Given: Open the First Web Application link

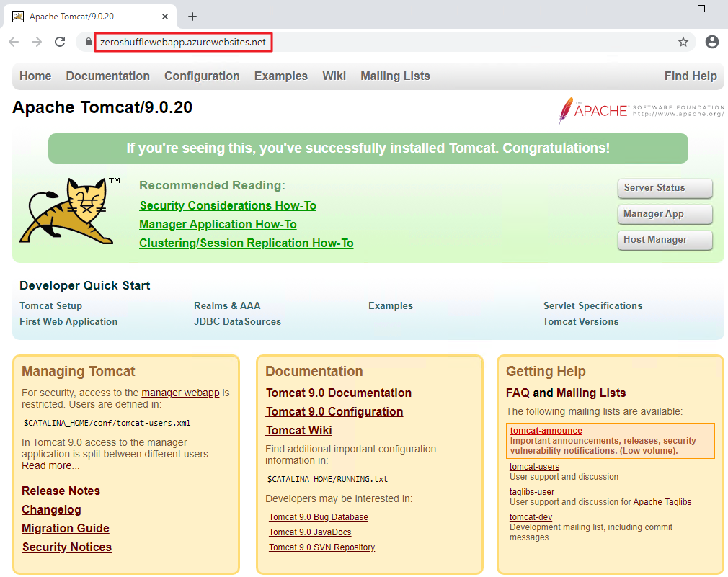Looking at the screenshot, I should [x=68, y=322].
